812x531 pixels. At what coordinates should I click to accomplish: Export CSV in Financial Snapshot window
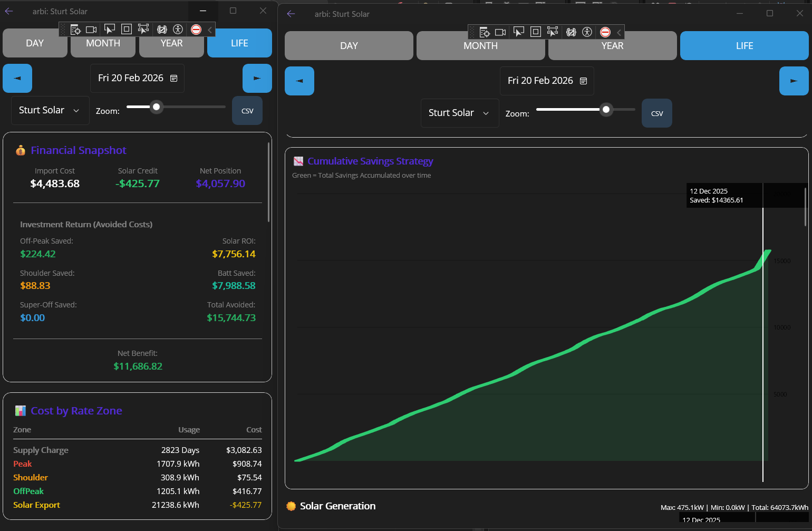click(247, 111)
